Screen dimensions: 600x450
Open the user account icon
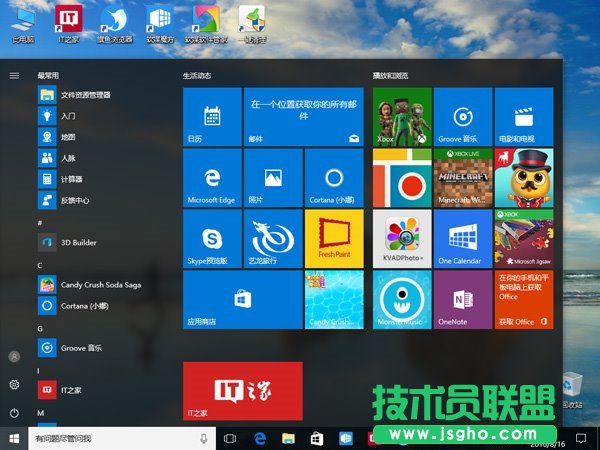click(x=14, y=357)
